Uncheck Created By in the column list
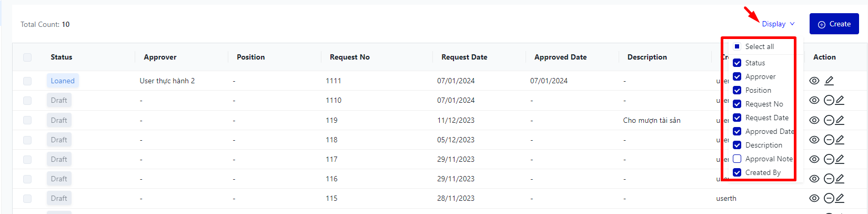The height and width of the screenshot is (214, 868). pyautogui.click(x=737, y=172)
